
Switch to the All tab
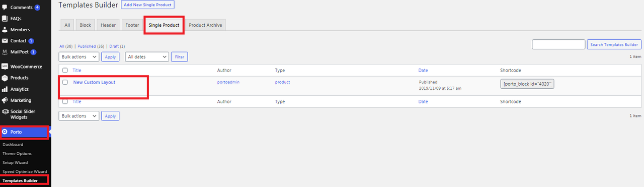[x=67, y=25]
